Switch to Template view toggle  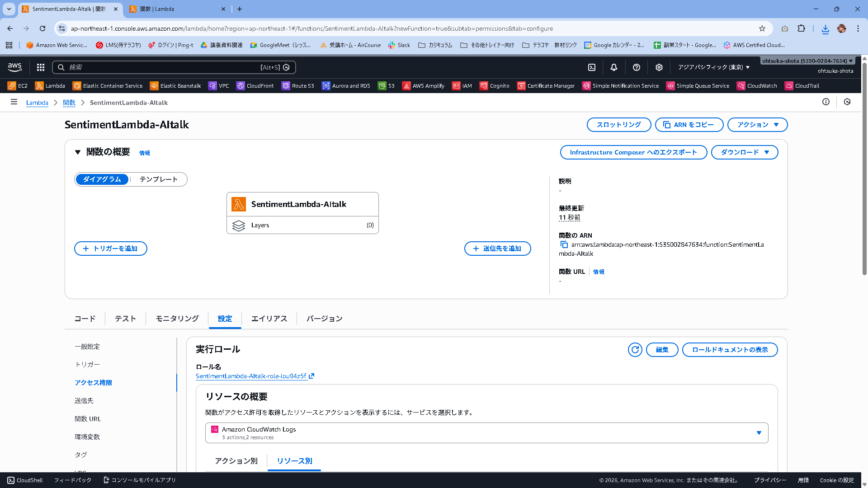click(158, 179)
